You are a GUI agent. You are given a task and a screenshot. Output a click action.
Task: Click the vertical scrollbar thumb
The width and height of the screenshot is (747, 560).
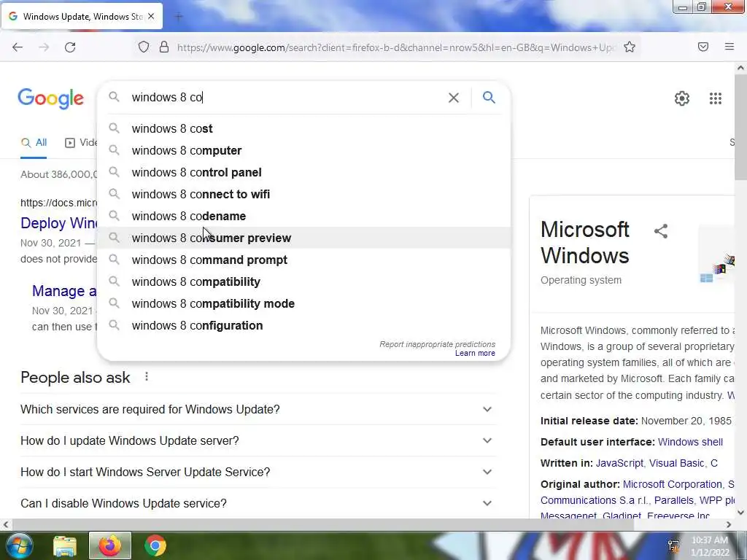tap(740, 128)
